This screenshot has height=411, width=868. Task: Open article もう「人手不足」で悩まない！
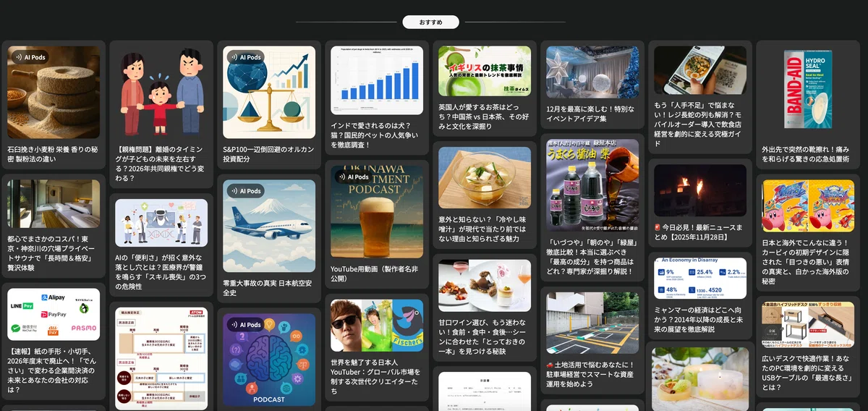(x=700, y=124)
